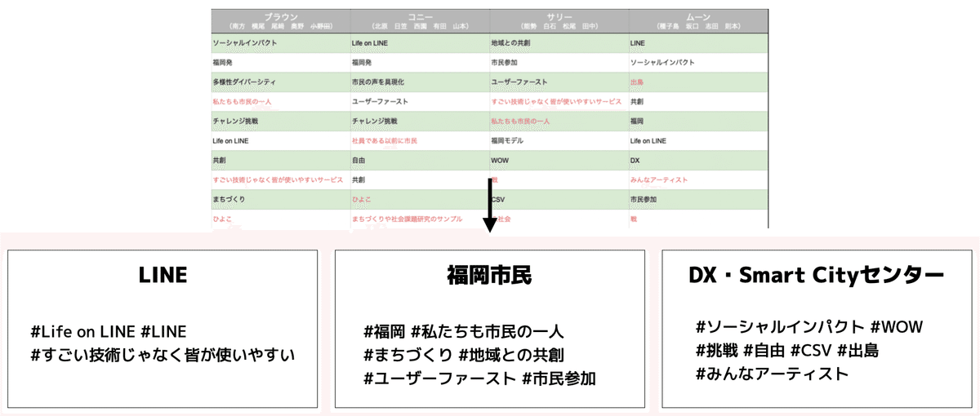
Task: Click the #私たちも市民の一人 hashtag
Action: pyautogui.click(x=488, y=332)
